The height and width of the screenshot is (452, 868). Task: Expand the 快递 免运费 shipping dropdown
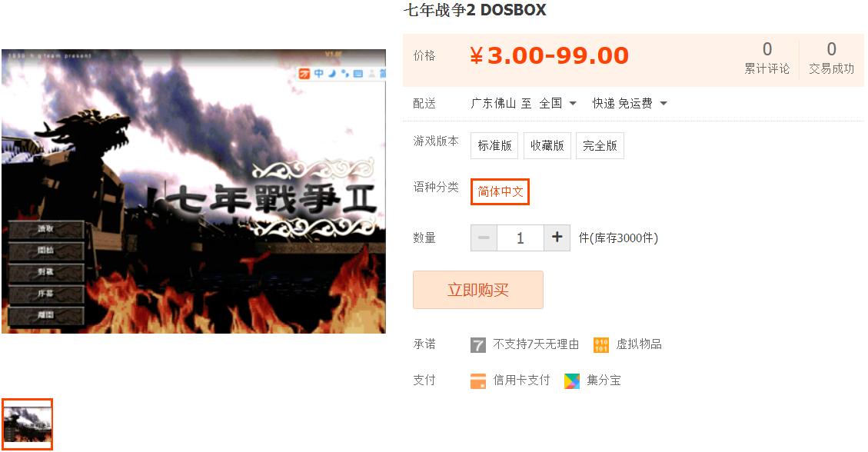(x=630, y=104)
